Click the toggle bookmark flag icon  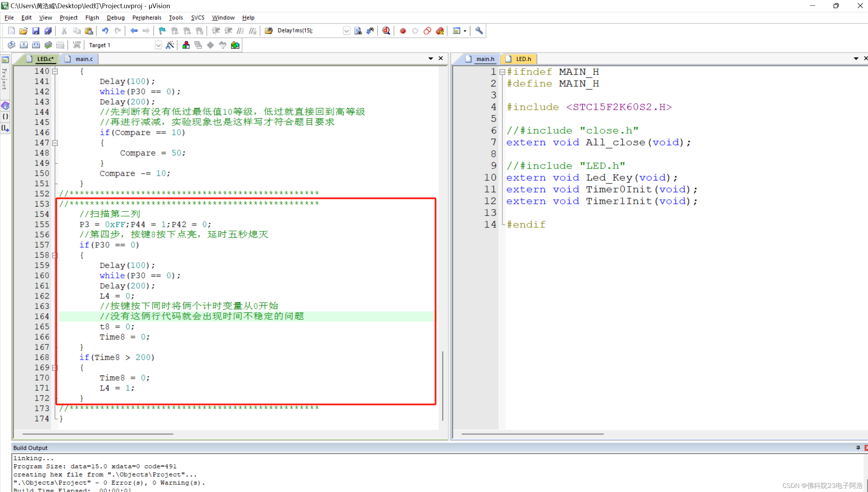(x=162, y=31)
